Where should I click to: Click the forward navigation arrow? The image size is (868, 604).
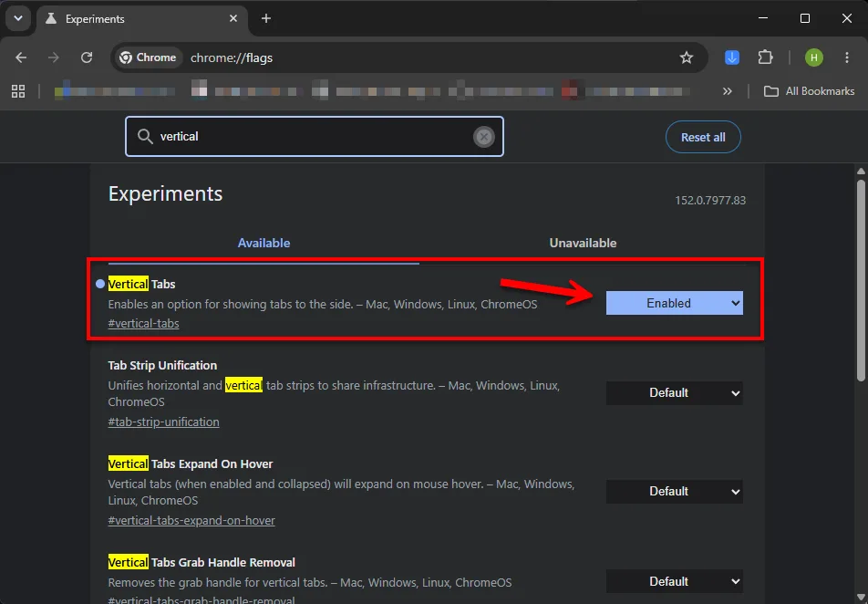[x=54, y=57]
